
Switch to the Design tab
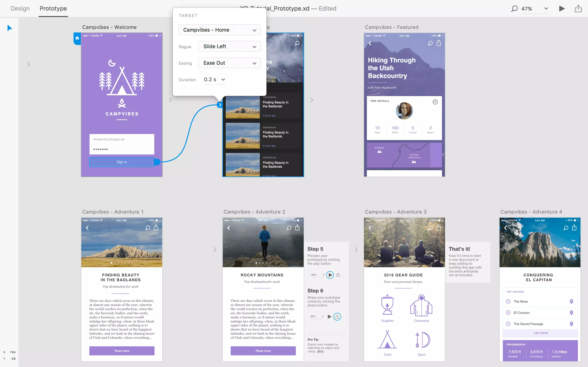(x=20, y=8)
